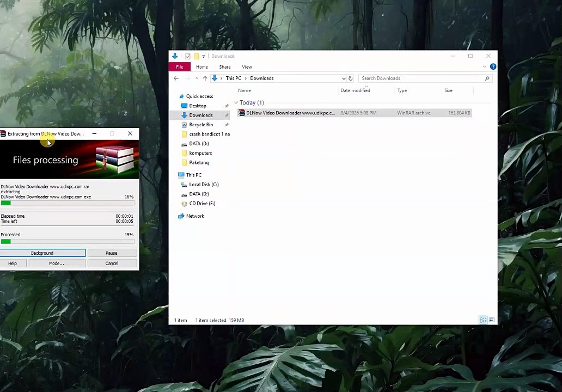Click the Forward arrow in Explorer
This screenshot has width=562, height=392.
click(187, 78)
